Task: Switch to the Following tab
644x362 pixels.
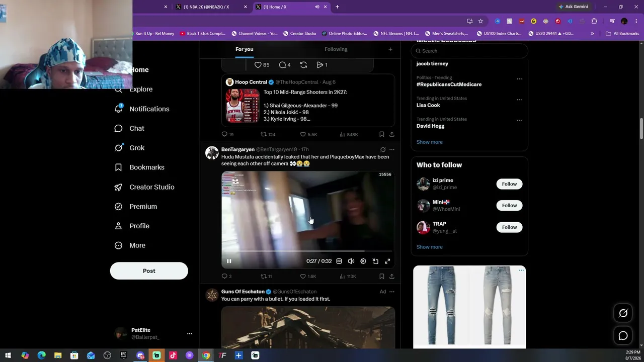Action: point(336,49)
